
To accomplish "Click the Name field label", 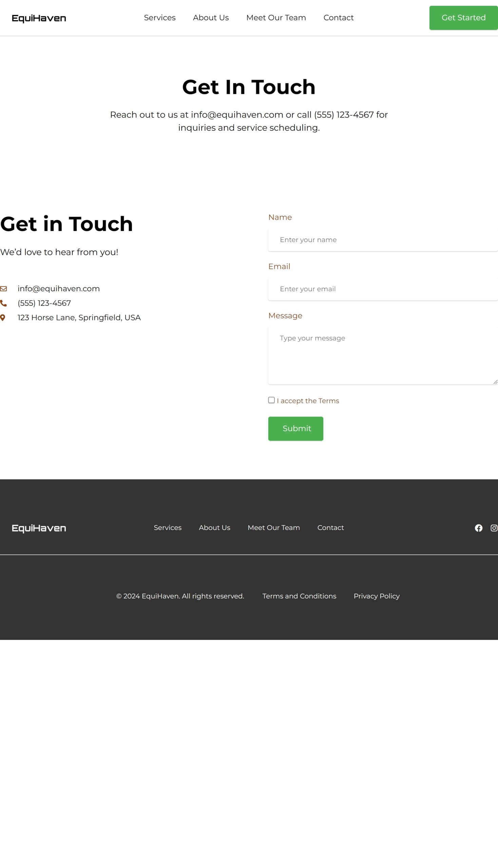I will click(280, 217).
